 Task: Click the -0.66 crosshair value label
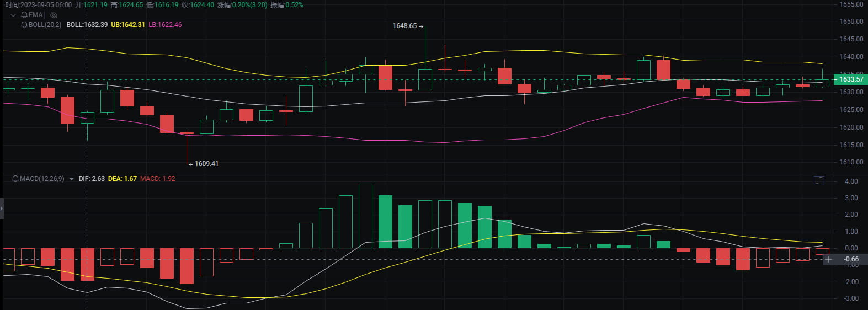[851, 259]
